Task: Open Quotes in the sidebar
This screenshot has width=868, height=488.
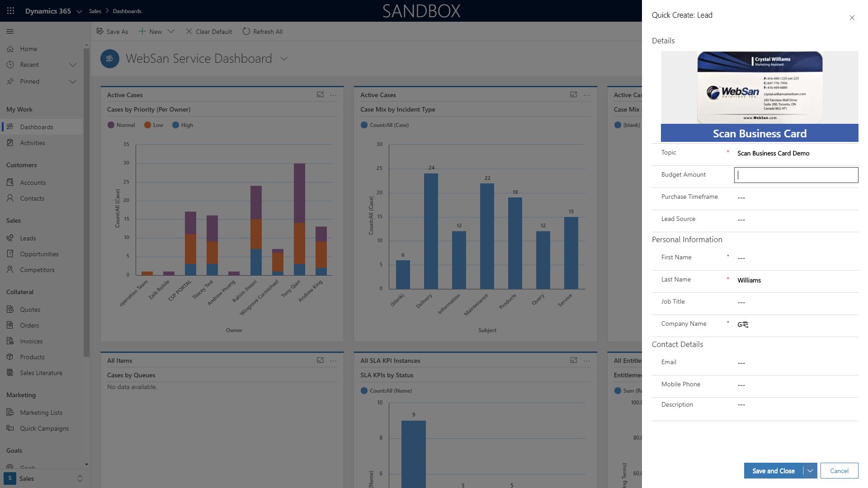Action: coord(42,310)
